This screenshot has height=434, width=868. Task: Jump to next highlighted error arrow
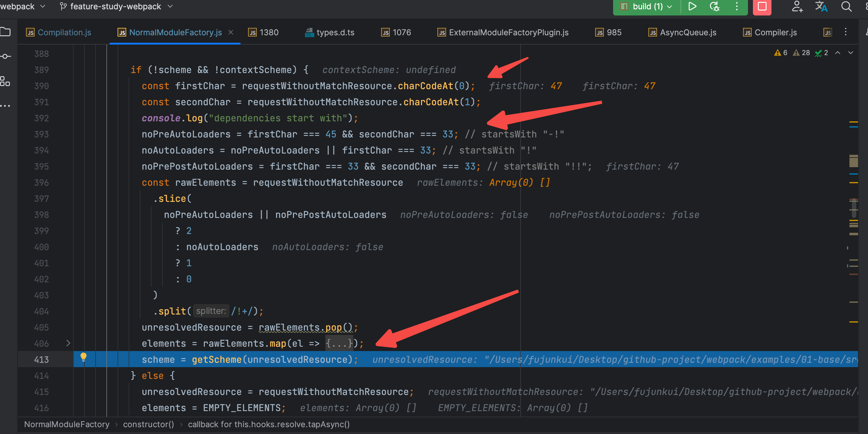click(850, 53)
